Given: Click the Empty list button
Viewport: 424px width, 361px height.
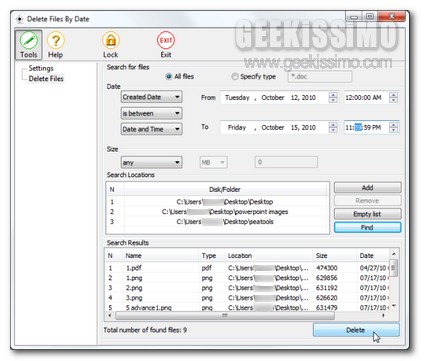Looking at the screenshot, I should (367, 214).
